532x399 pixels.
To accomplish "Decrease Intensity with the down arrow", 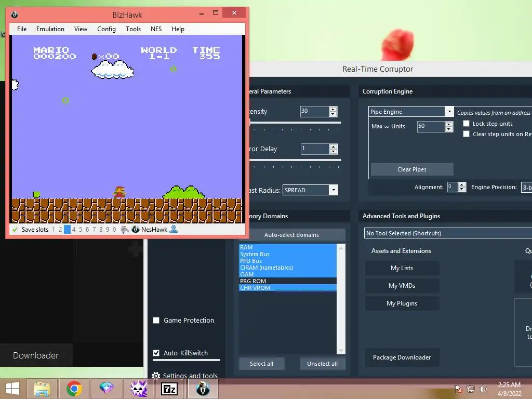I will (x=333, y=114).
